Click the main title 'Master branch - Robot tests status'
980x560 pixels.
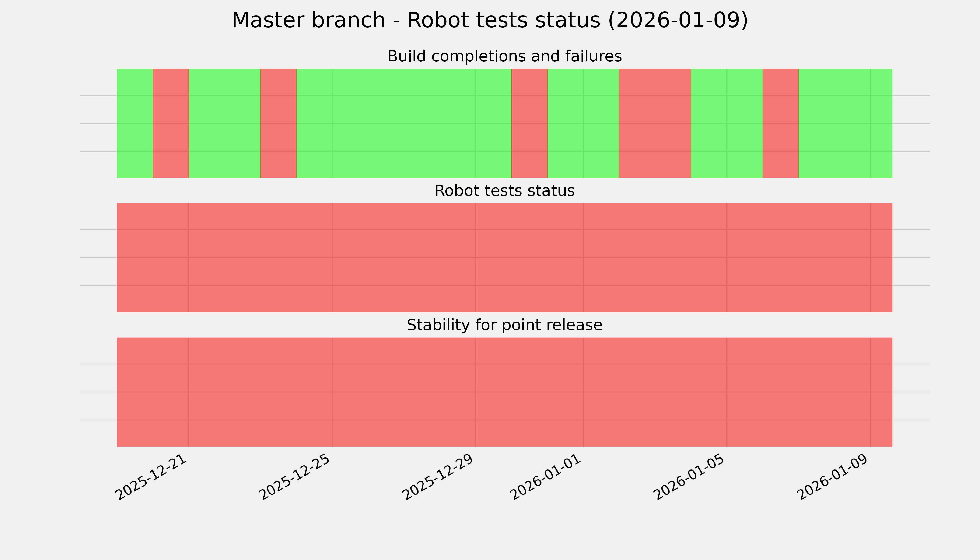click(x=490, y=20)
